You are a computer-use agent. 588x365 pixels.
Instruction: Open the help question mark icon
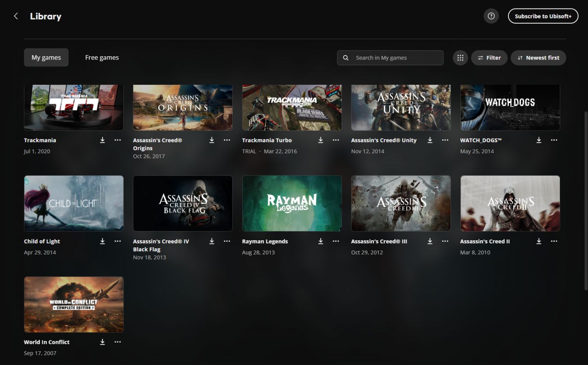491,16
